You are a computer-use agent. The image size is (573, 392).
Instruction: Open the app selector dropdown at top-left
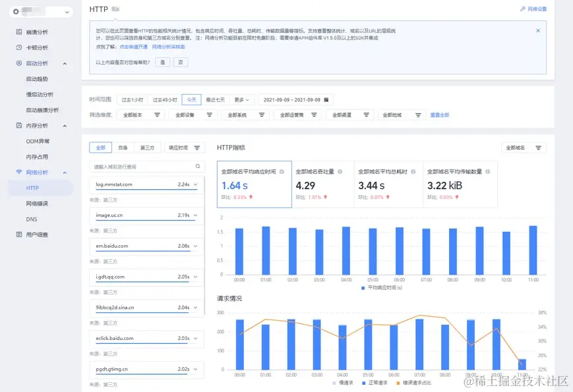41,12
